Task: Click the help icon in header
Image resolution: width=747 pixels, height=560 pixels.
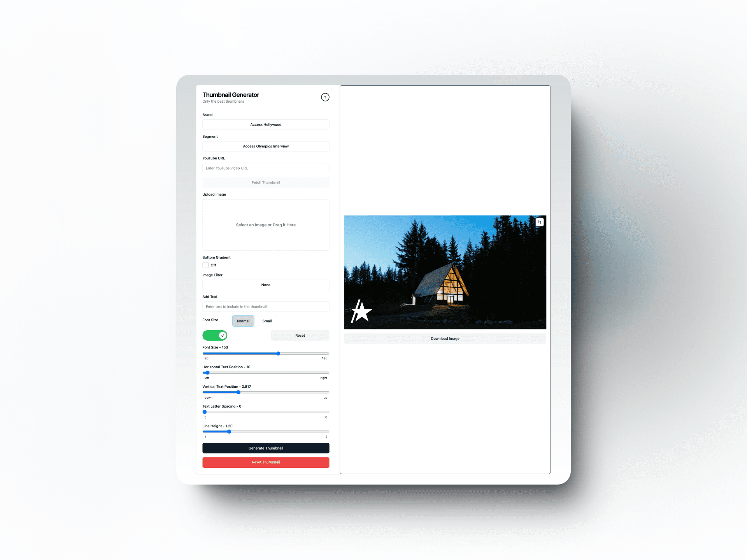Action: [x=325, y=97]
